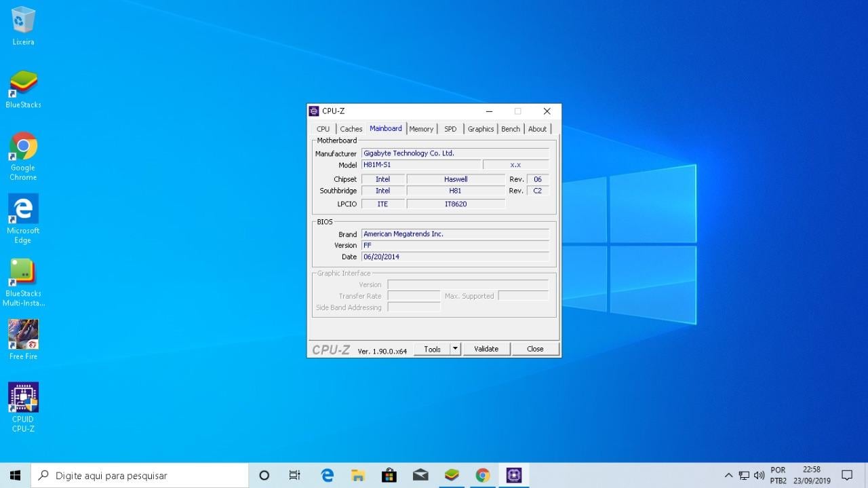
Task: Click the Tools button
Action: point(432,349)
